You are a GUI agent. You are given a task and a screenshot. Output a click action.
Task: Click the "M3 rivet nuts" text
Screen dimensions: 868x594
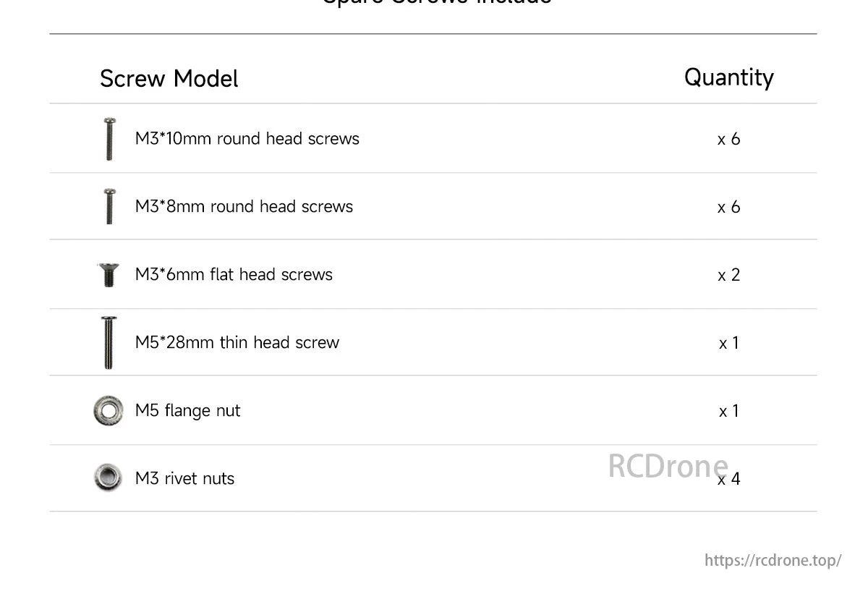(x=184, y=478)
